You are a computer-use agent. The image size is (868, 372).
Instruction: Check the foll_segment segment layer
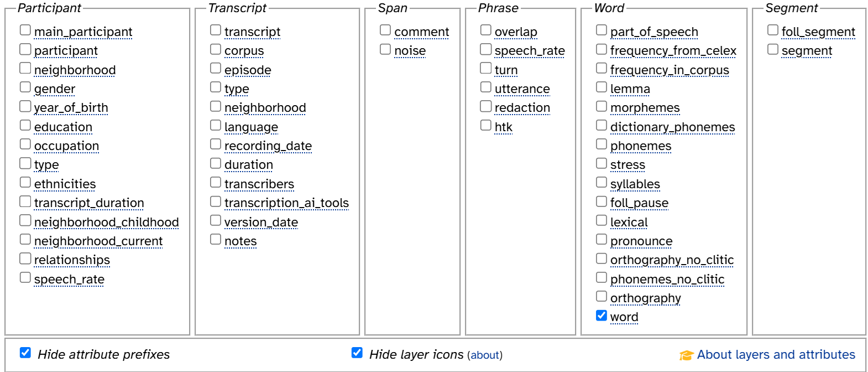[x=773, y=30]
